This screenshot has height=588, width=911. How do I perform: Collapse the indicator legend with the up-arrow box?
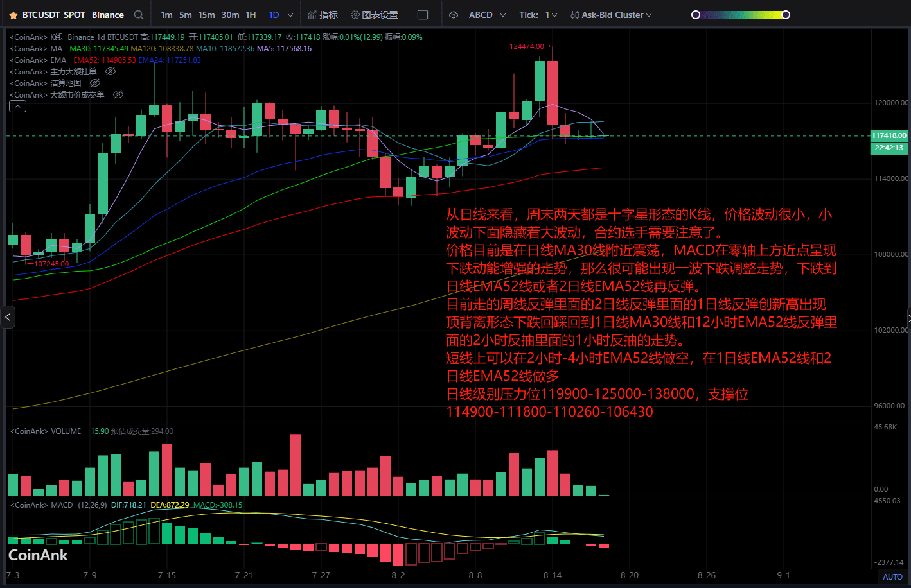pyautogui.click(x=17, y=107)
